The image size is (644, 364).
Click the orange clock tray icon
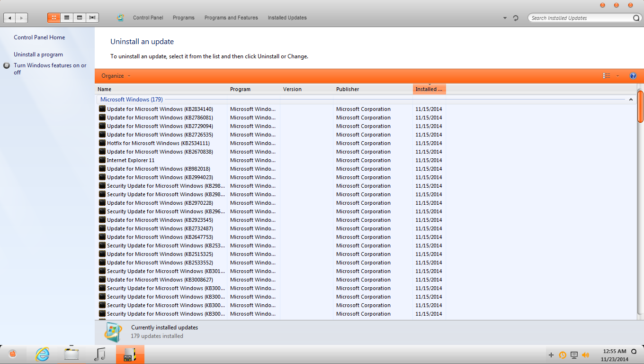[x=563, y=355]
